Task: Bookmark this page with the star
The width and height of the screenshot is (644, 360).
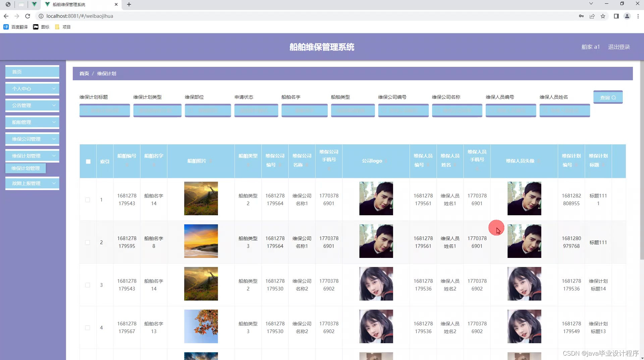Action: [x=603, y=16]
